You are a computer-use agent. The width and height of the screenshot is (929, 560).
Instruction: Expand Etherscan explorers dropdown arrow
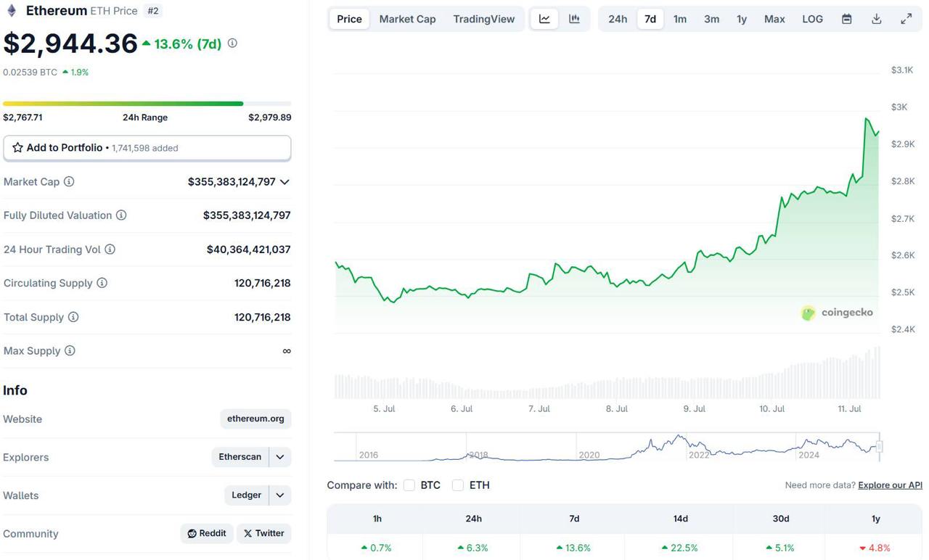[x=280, y=457]
